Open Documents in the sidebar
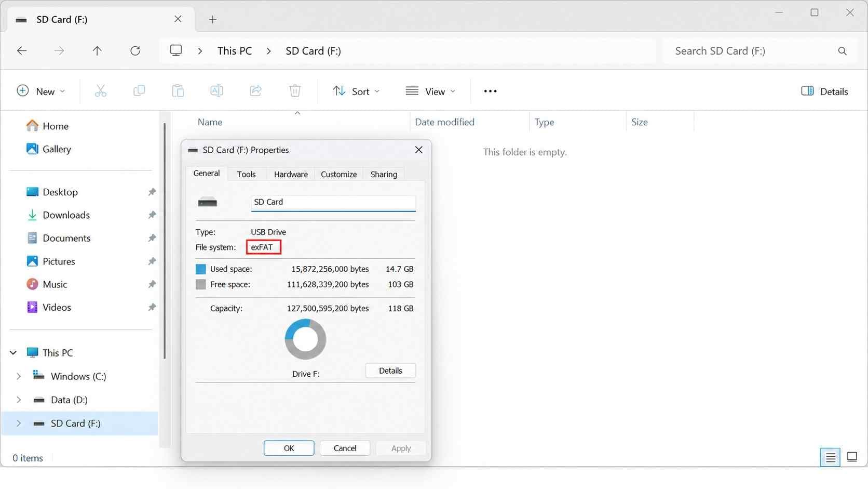The width and height of the screenshot is (868, 489). point(58,238)
